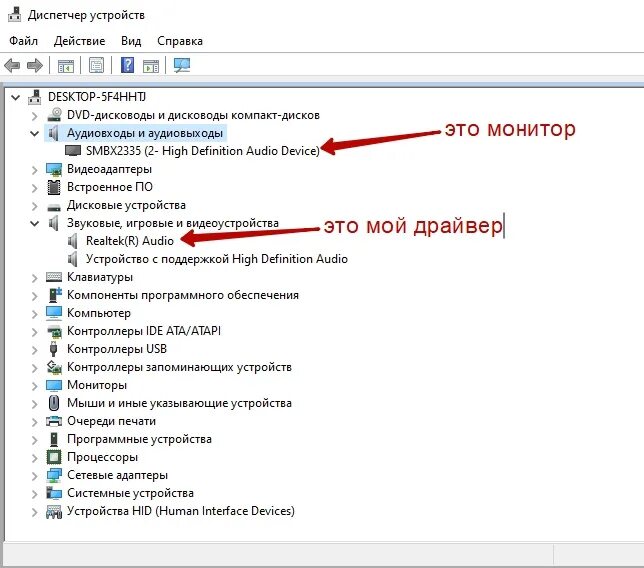Expand the Клавиатуры category arrow
Screen dimensions: 644x568
[x=35, y=278]
